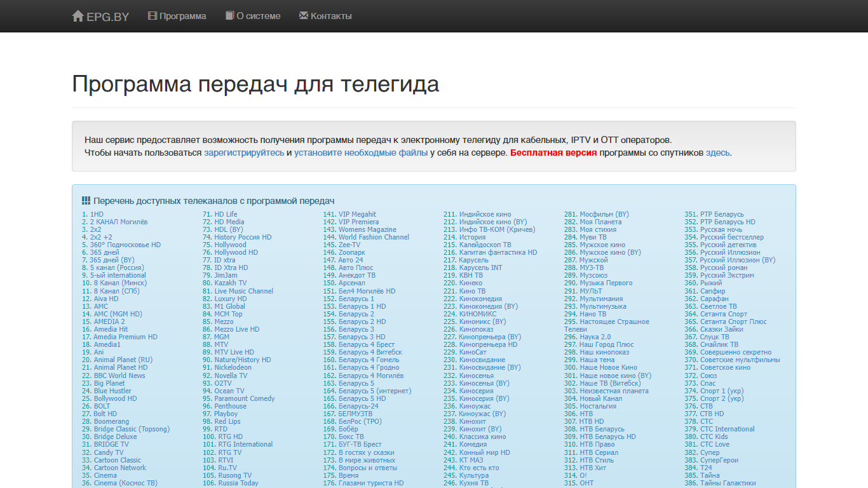Select channel Классика кино
The height and width of the screenshot is (488, 868).
click(x=482, y=437)
